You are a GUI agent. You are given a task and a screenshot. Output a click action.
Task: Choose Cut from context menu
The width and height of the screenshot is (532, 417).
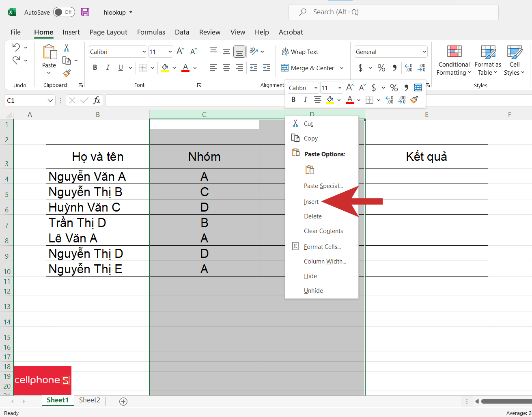point(322,124)
